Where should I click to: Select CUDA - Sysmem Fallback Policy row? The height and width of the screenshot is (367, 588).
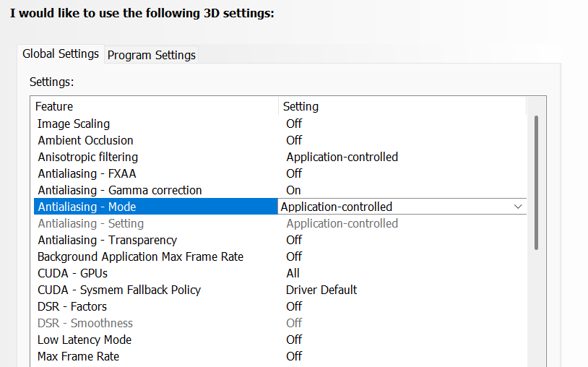click(x=119, y=290)
